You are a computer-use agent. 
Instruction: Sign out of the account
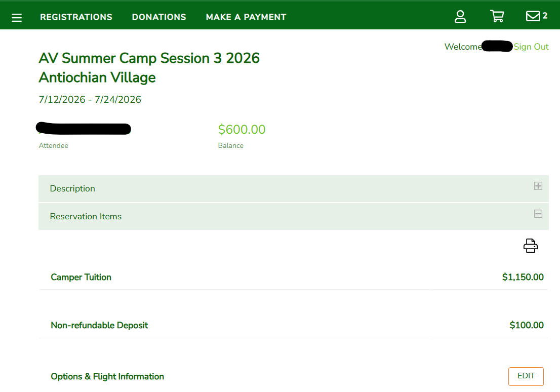pos(531,47)
